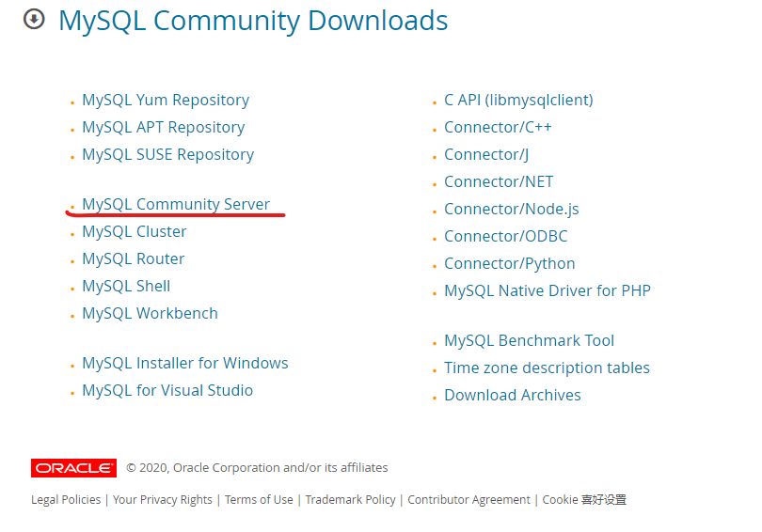Open the Connector/Node.js link

(511, 209)
